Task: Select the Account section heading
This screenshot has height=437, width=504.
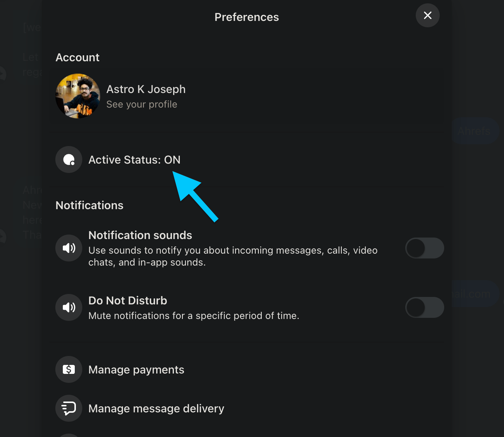Action: point(77,57)
